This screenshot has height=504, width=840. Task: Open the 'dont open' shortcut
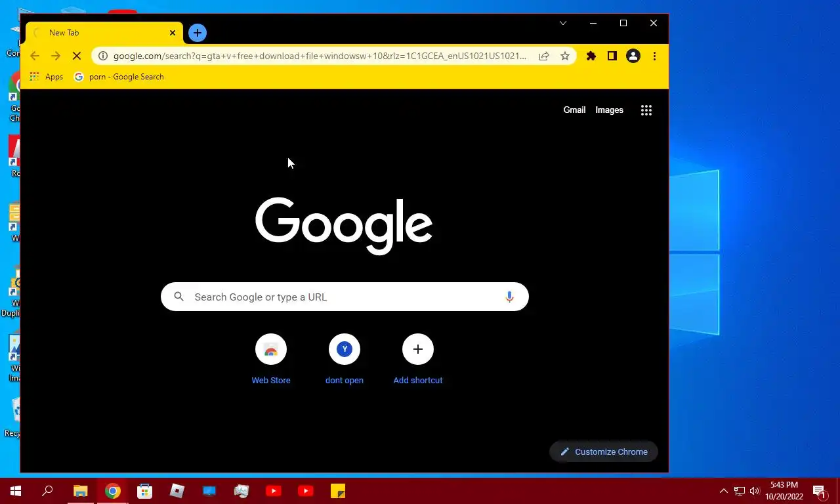pos(345,360)
